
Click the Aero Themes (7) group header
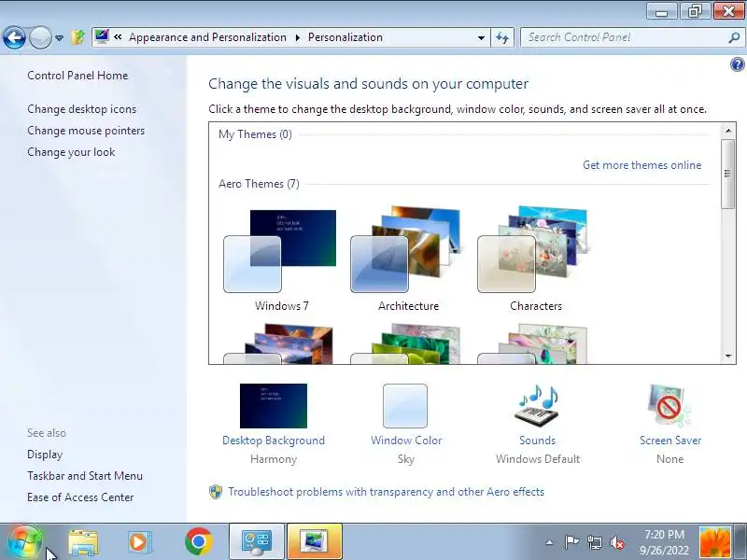260,184
